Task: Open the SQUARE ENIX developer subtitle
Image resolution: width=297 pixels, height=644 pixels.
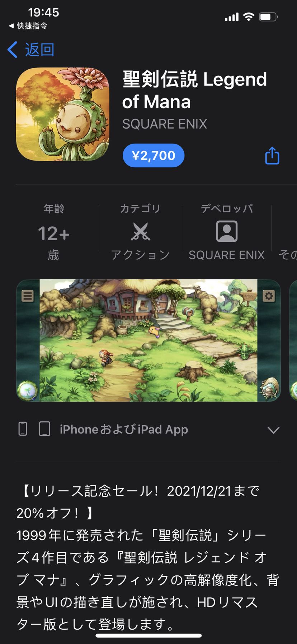Action: [x=165, y=124]
